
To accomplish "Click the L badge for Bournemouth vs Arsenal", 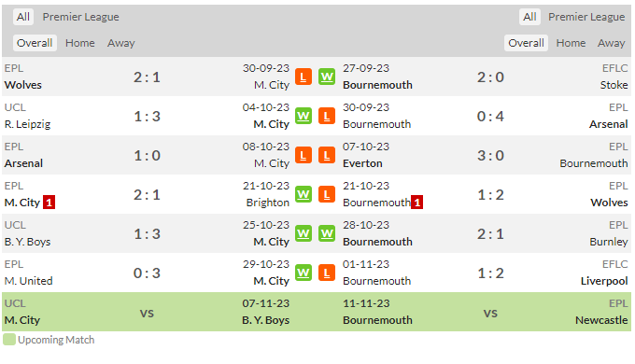I will [x=327, y=117].
